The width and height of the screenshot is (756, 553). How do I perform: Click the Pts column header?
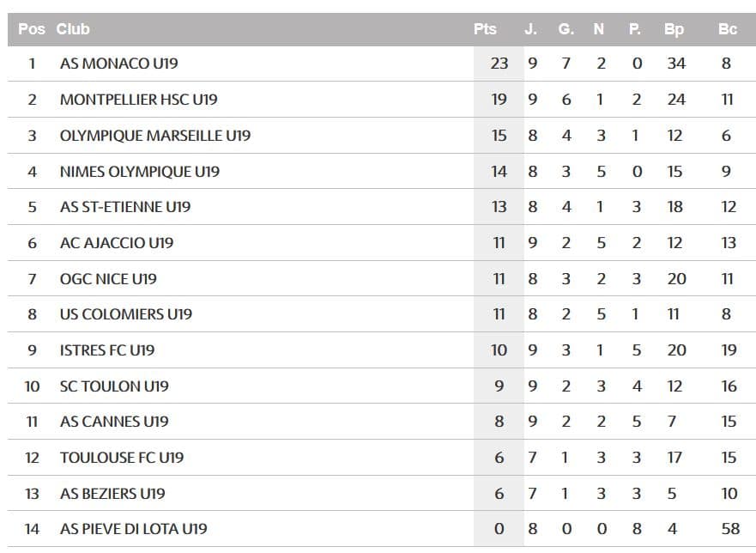coord(485,29)
